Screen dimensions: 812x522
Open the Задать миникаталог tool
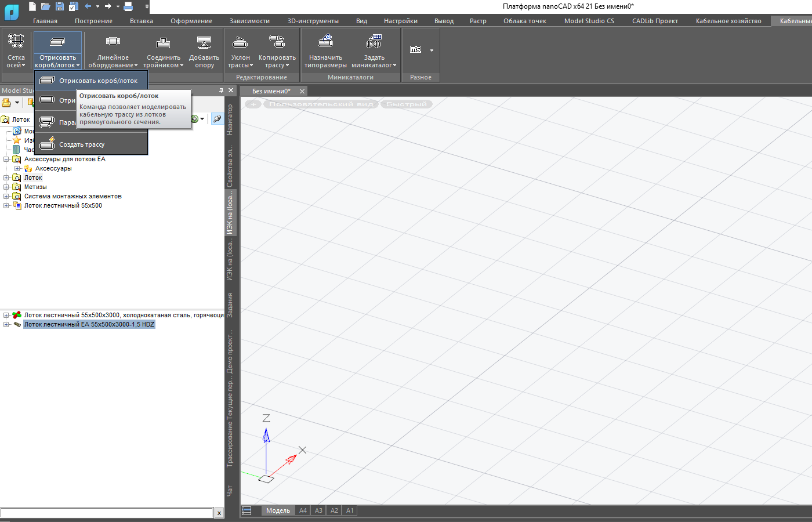(374, 50)
